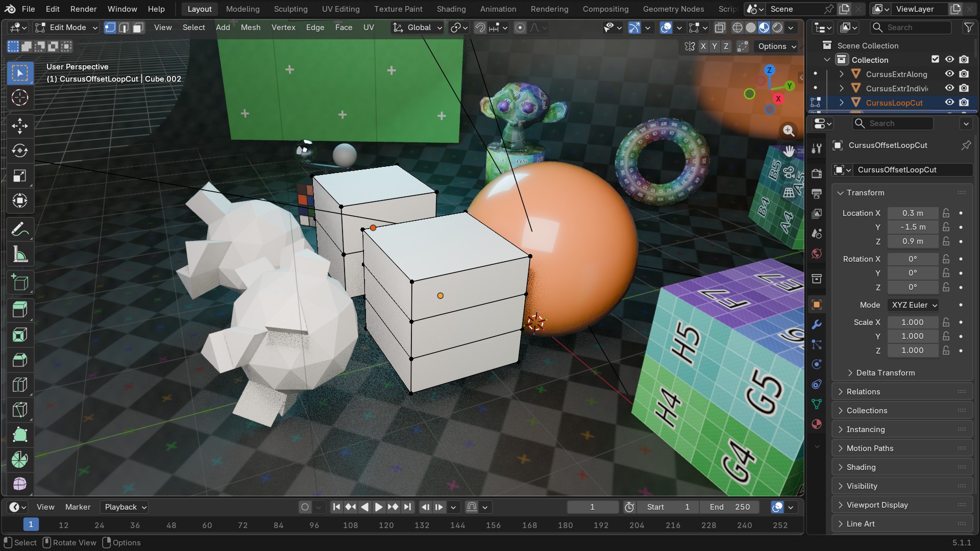
Task: Click the End frame field
Action: tap(730, 507)
